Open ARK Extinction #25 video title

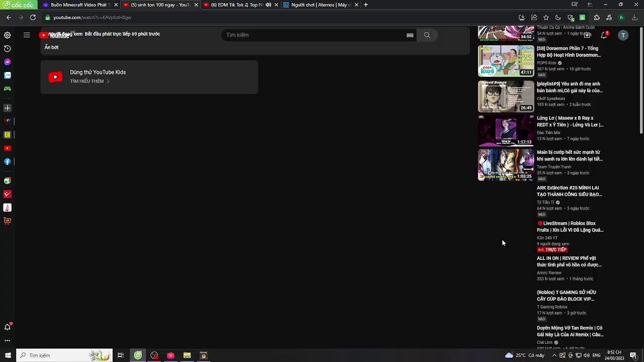pos(570,191)
